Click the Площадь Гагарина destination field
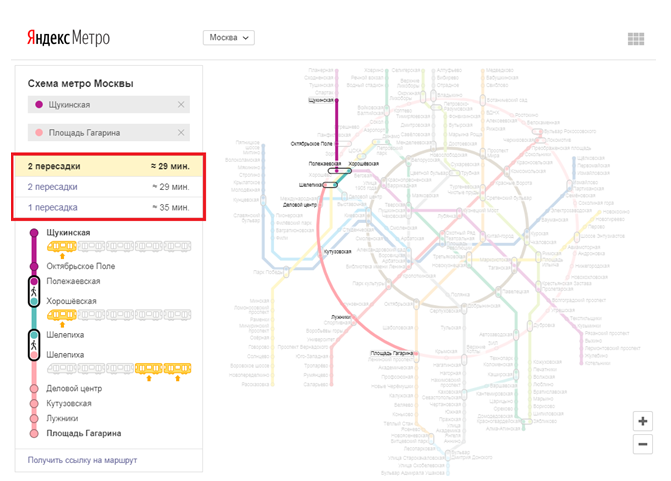This screenshot has height=481, width=671. coord(109,133)
